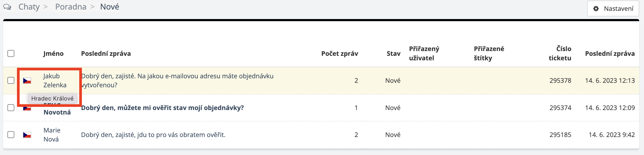Viewport: 644px width, 155px height.
Task: Click the Czech flag in the Novotná row
Action: pos(27,109)
